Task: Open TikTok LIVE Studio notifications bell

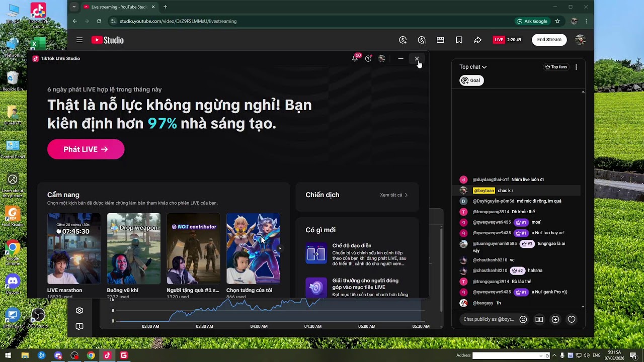Action: click(x=355, y=58)
